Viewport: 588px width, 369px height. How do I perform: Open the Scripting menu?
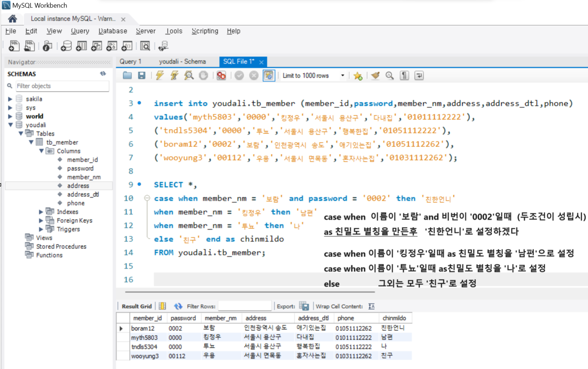(205, 31)
